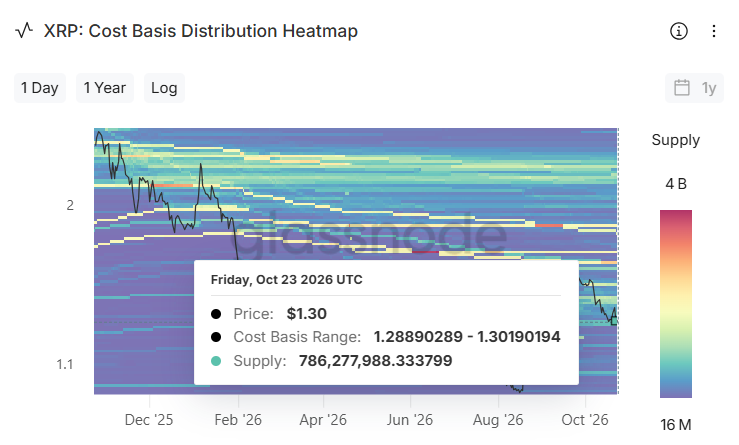Click the Supply legend heading

675,140
